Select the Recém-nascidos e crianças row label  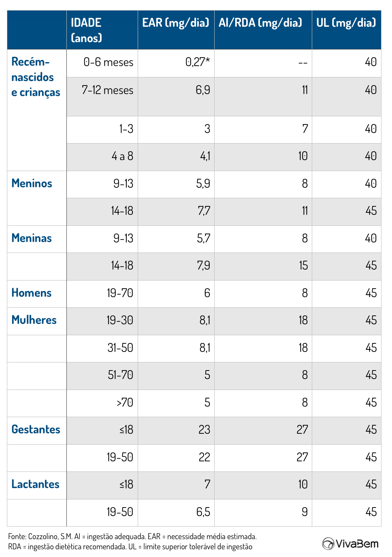[x=36, y=77]
